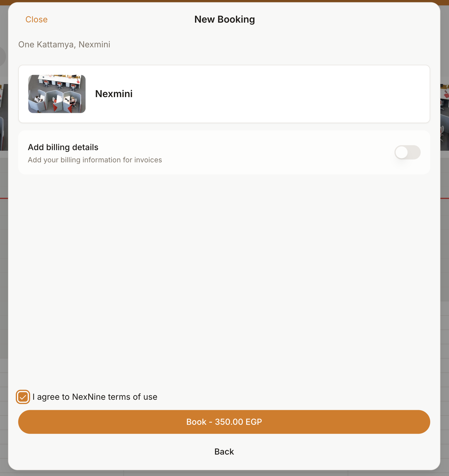Select the Nexmini room name

click(x=114, y=94)
